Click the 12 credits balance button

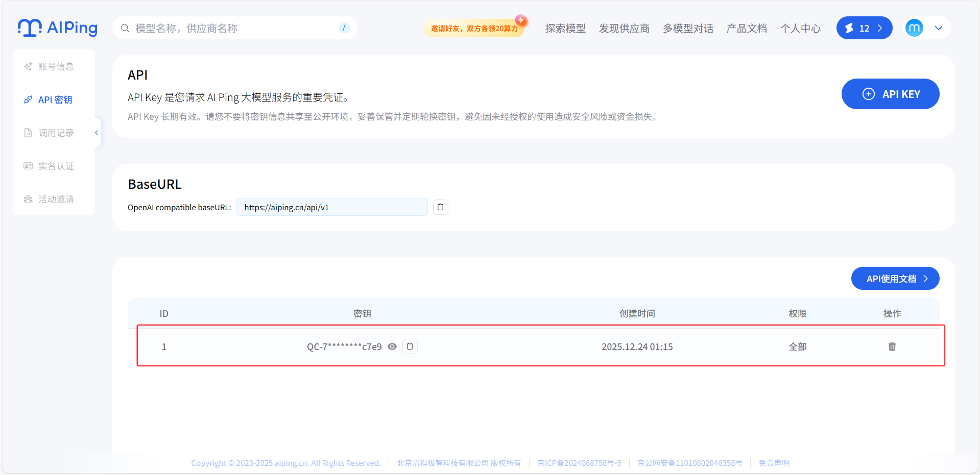tap(864, 28)
